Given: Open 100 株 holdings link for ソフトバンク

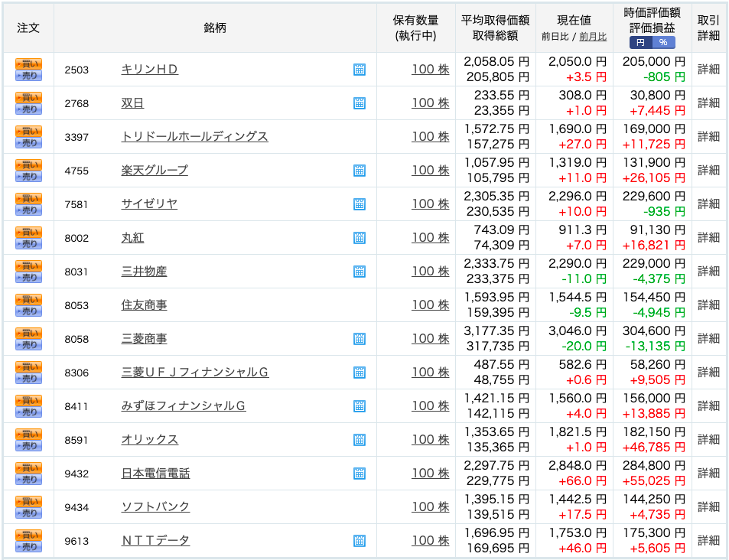Looking at the screenshot, I should pos(431,507).
